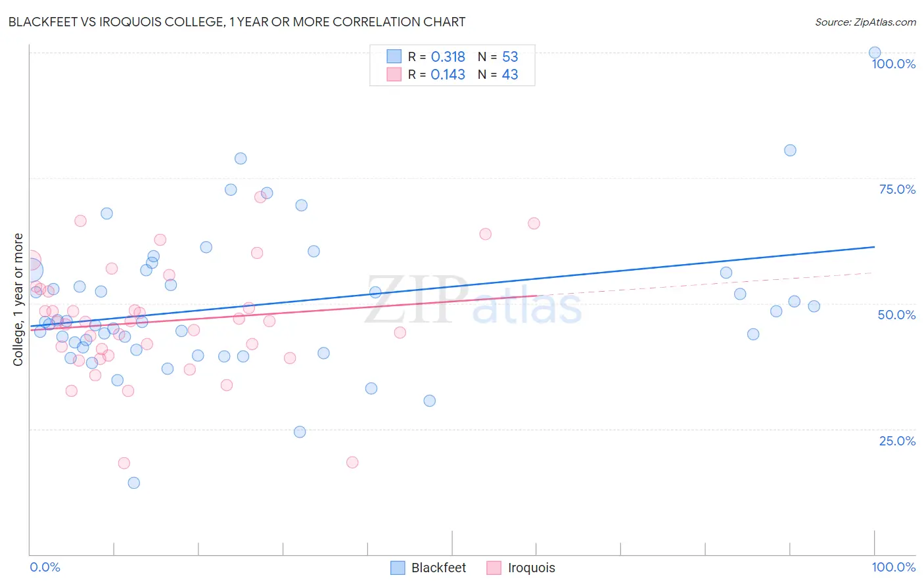Click the 100.0% y-axis label

click(894, 64)
